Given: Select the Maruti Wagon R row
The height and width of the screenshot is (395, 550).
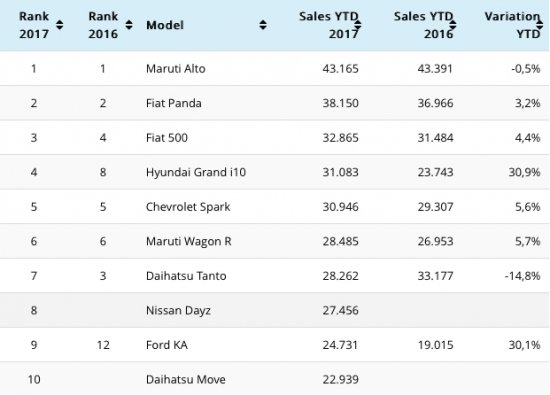Looking at the screenshot, I should pos(275,241).
